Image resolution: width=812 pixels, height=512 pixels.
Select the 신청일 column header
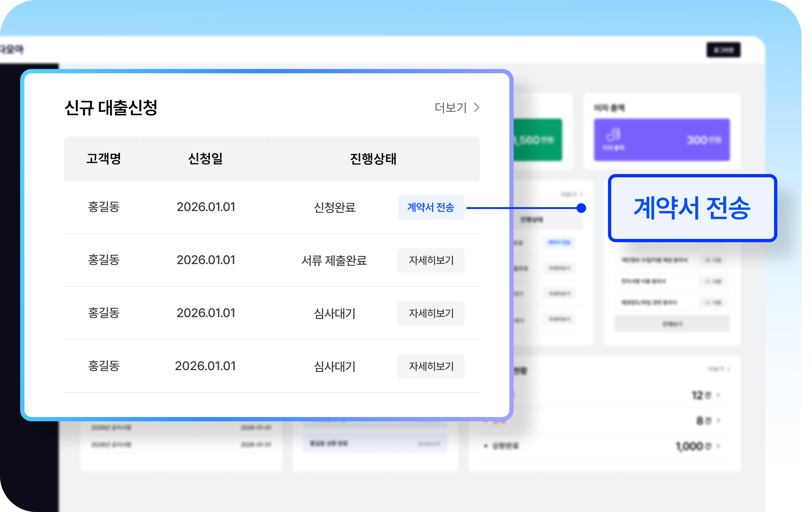click(x=205, y=159)
